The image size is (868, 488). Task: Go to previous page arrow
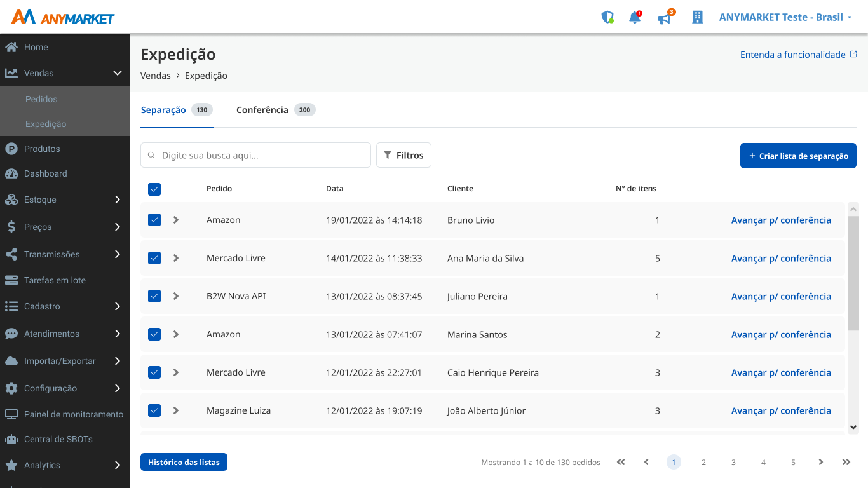(646, 462)
